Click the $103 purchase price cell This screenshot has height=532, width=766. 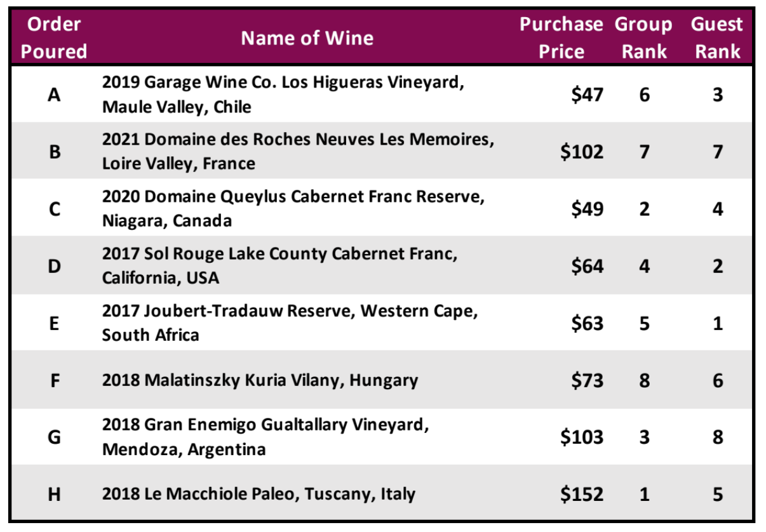tap(582, 437)
